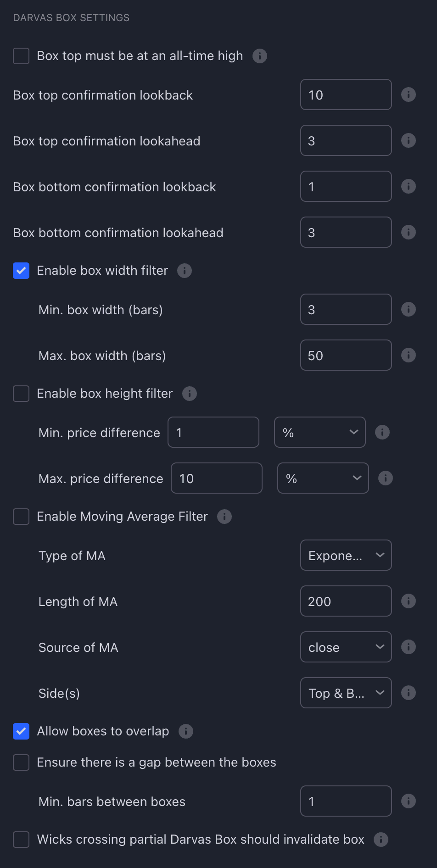Show info for Min. box width setting
437x868 pixels.
(x=408, y=309)
